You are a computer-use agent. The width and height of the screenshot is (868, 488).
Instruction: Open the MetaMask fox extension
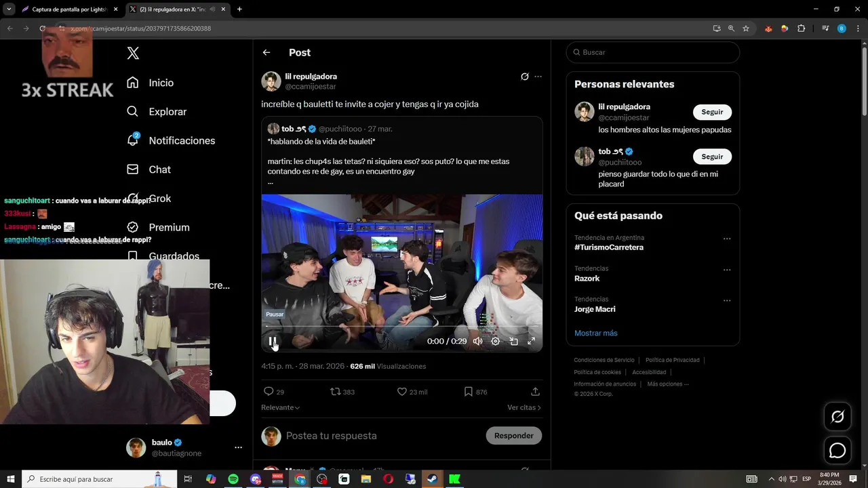[768, 28]
